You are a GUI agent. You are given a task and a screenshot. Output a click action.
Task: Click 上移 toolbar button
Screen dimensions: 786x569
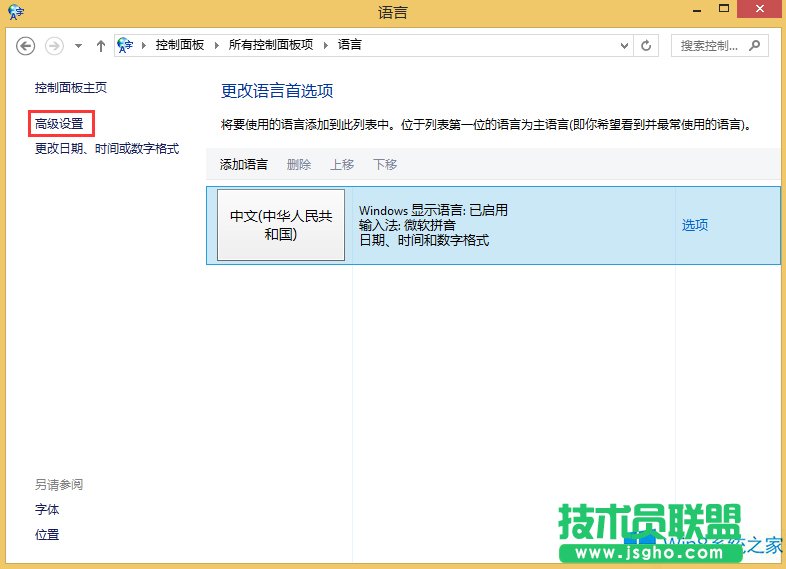point(342,164)
